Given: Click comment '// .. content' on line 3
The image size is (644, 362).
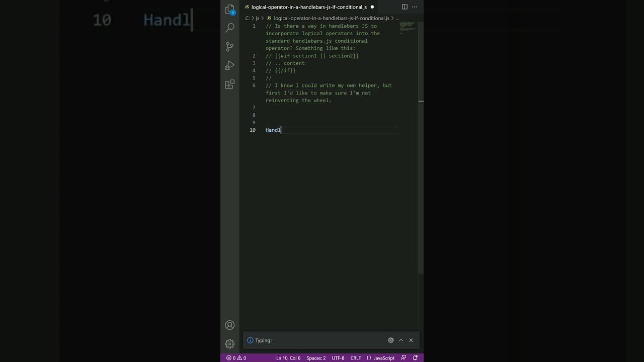Looking at the screenshot, I should click(285, 63).
